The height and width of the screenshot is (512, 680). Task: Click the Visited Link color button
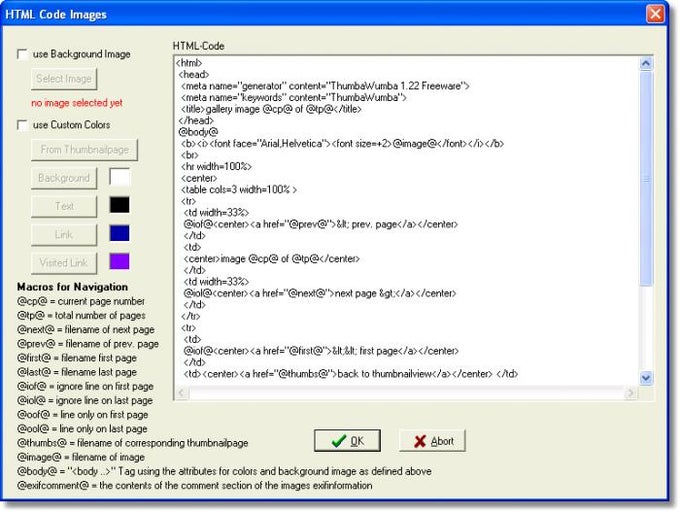[x=64, y=263]
